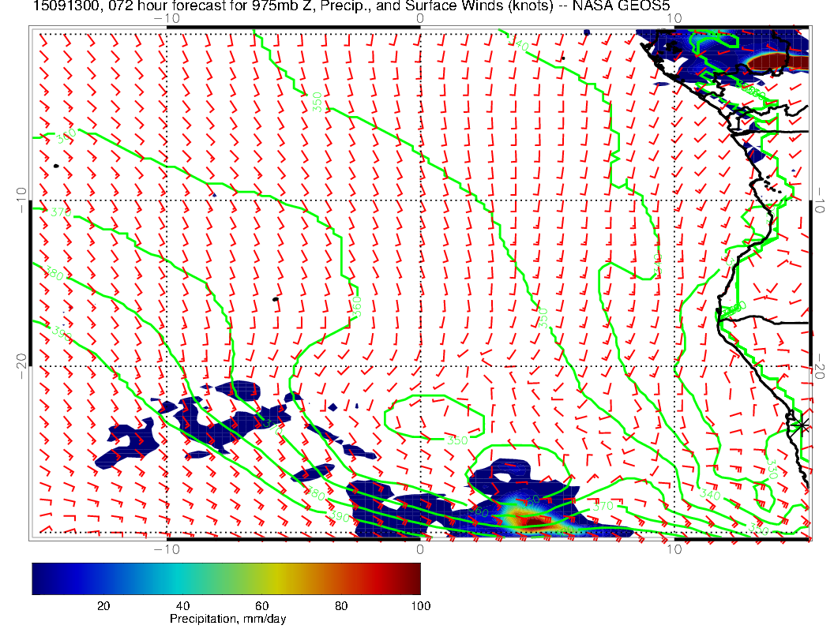
Task: Click the 20 tick label on the colorbar
Action: tap(103, 605)
